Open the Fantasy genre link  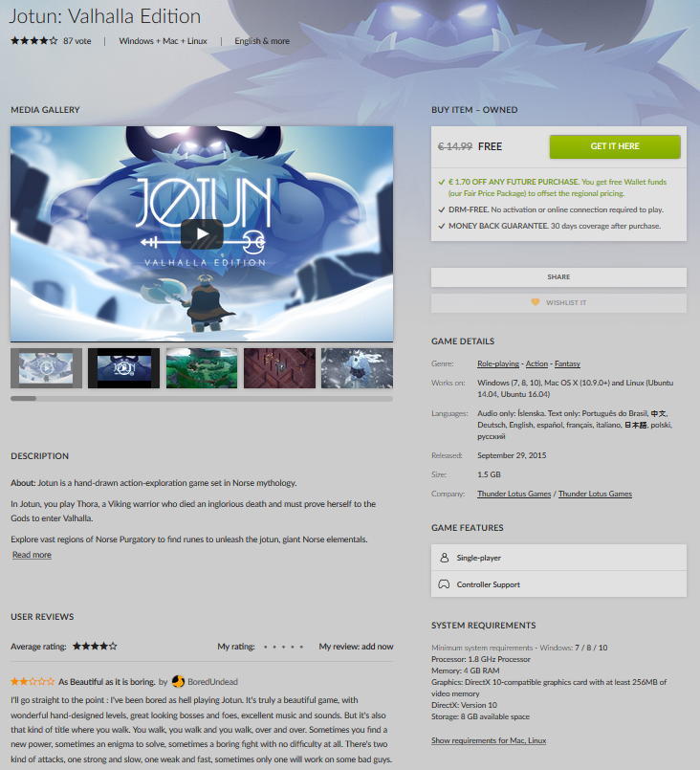pos(567,363)
